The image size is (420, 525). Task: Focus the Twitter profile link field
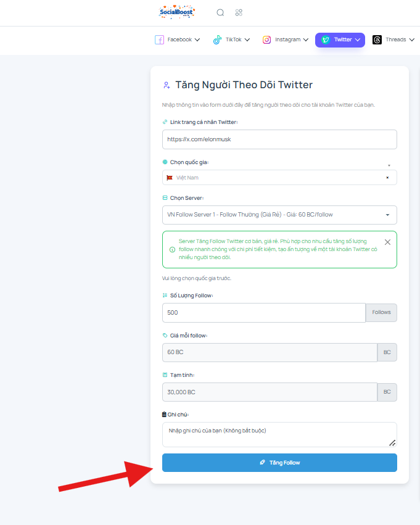279,139
